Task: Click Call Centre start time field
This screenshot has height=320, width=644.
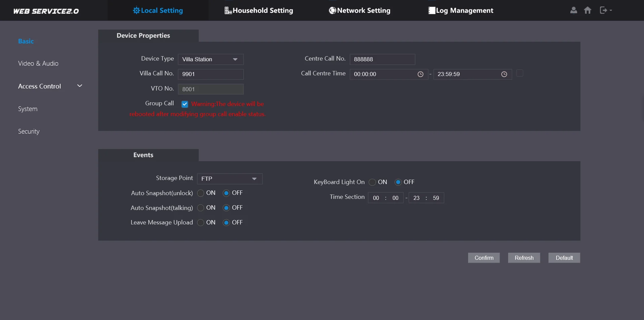Action: 389,74
